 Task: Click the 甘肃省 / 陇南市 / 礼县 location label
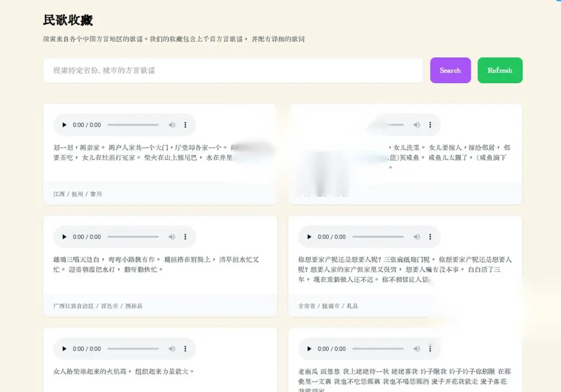(328, 306)
